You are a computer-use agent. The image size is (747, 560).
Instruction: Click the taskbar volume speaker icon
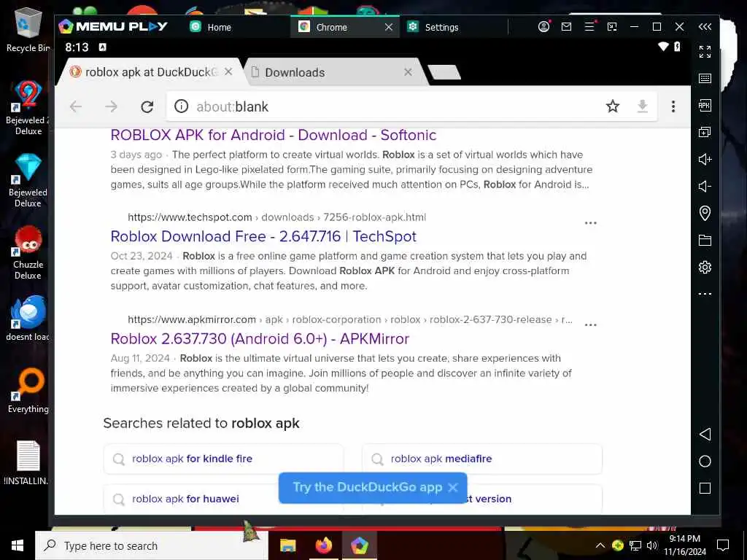pyautogui.click(x=651, y=545)
